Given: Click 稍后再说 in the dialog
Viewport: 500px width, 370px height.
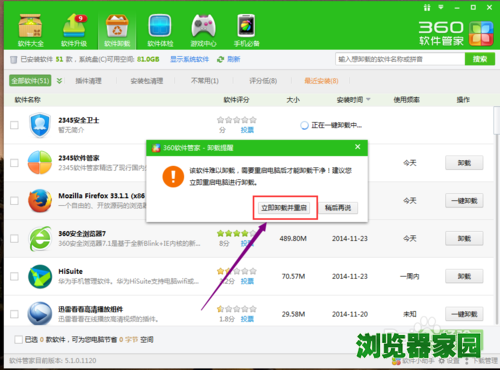Looking at the screenshot, I should point(338,208).
